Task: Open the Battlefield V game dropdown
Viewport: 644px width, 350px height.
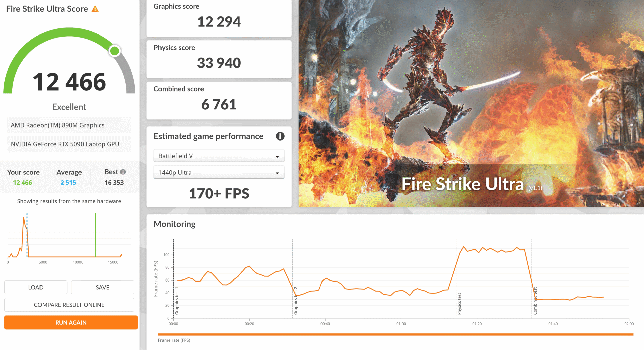Action: point(219,156)
